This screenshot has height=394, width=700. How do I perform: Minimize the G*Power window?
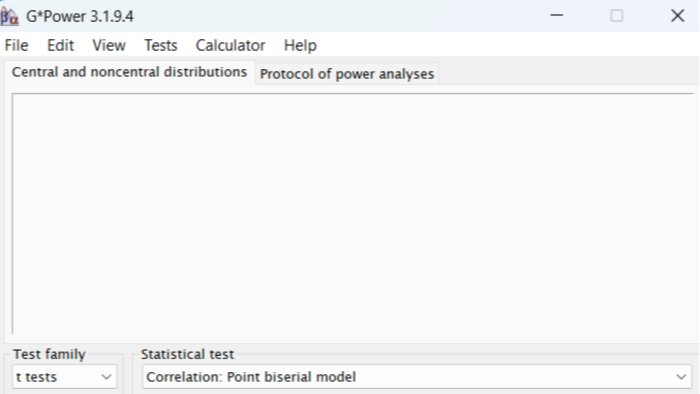point(557,16)
